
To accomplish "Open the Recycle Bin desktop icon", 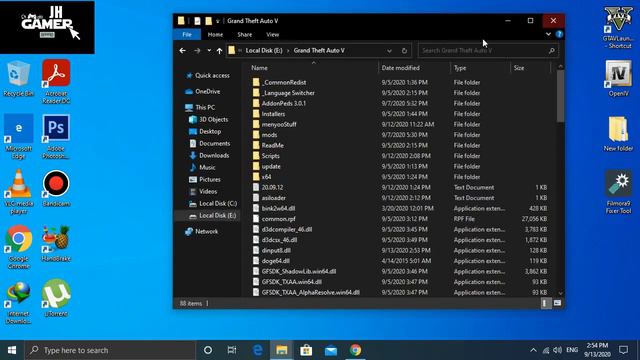I will click(18, 79).
